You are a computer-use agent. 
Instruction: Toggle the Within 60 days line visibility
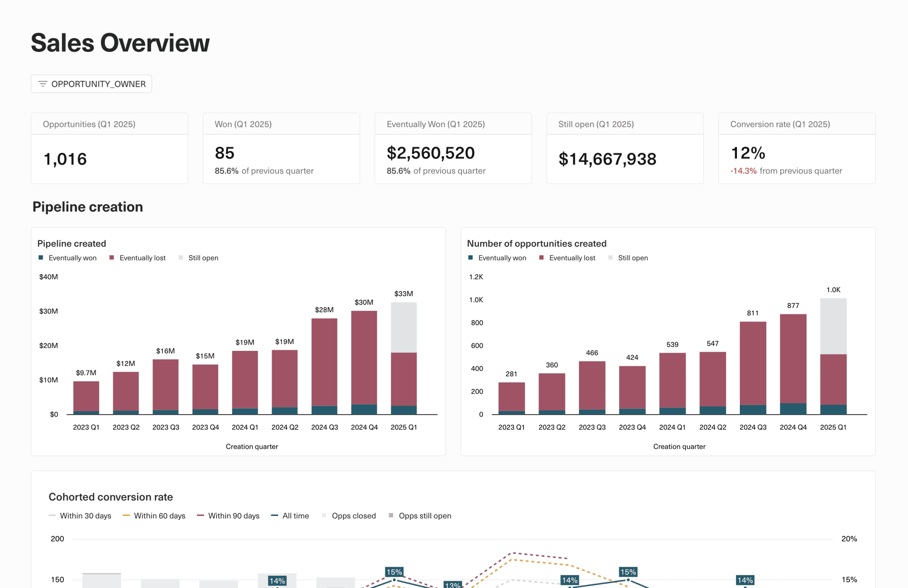(126, 515)
